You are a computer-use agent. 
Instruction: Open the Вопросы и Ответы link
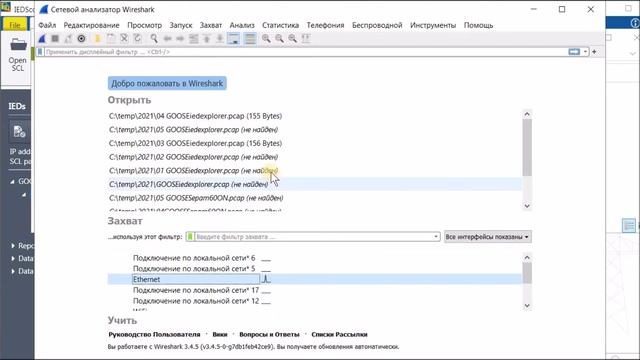pyautogui.click(x=269, y=334)
